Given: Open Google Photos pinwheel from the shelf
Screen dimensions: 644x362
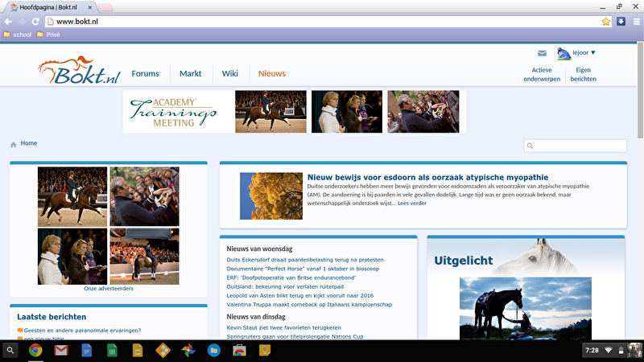Looking at the screenshot, I should [188, 351].
